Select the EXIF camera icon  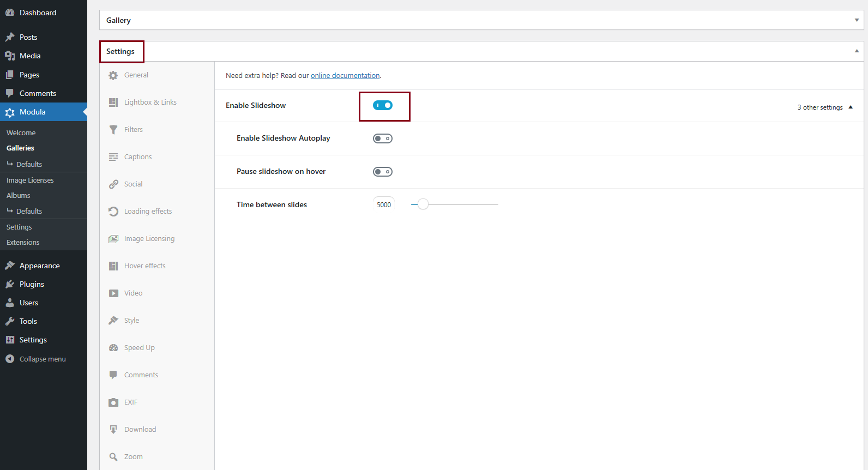(x=113, y=402)
